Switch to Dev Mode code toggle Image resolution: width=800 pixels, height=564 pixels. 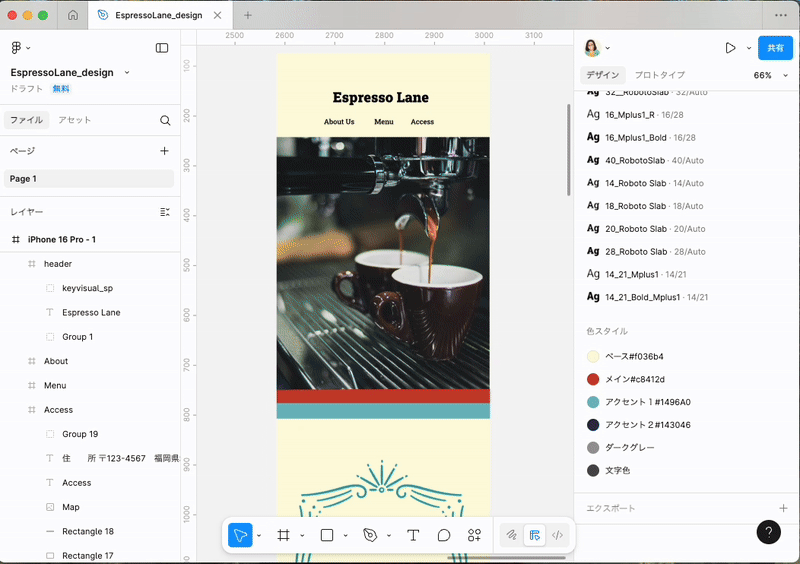(558, 535)
